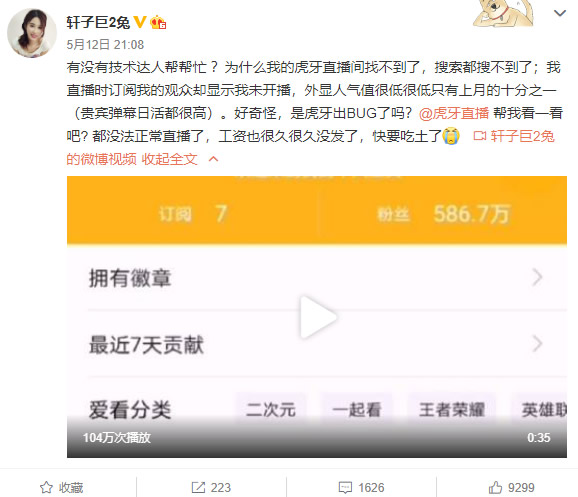Screen dimensions: 578x497
Task: Expand the 最近7天贡献 row chevron
Action: [537, 344]
